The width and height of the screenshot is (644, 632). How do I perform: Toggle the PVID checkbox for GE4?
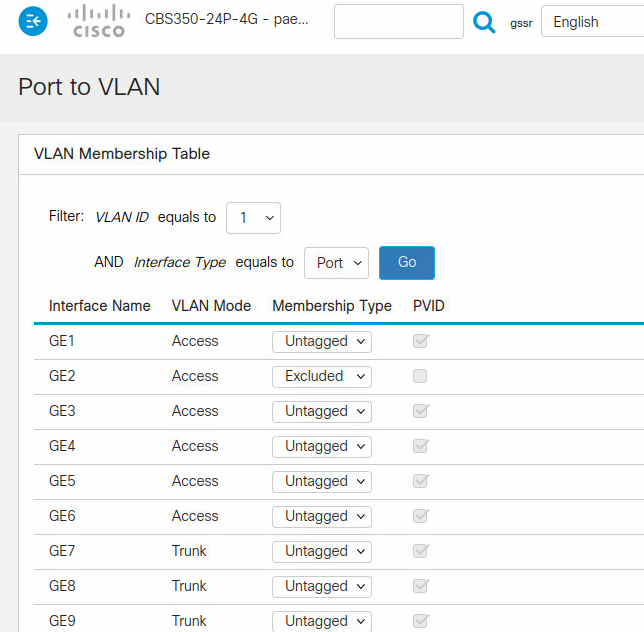(x=420, y=446)
